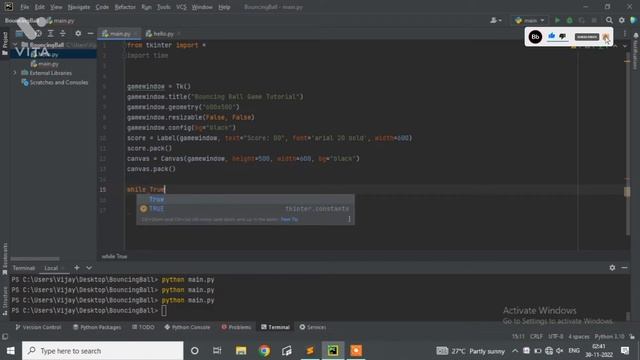The image size is (640, 360).
Task: Start debugging with the bug icon
Action: pyautogui.click(x=569, y=20)
